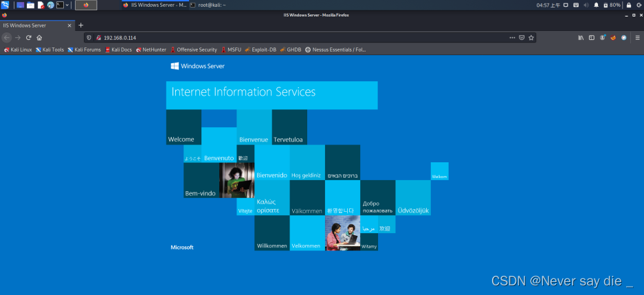Expand the terminal launcher dropdown arrow
Image resolution: width=644 pixels, height=295 pixels.
67,5
